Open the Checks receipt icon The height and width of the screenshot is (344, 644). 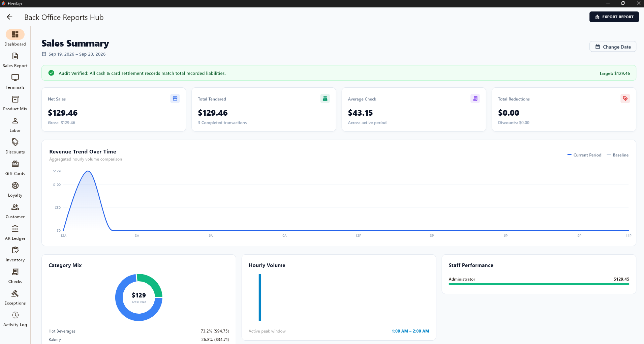click(15, 272)
